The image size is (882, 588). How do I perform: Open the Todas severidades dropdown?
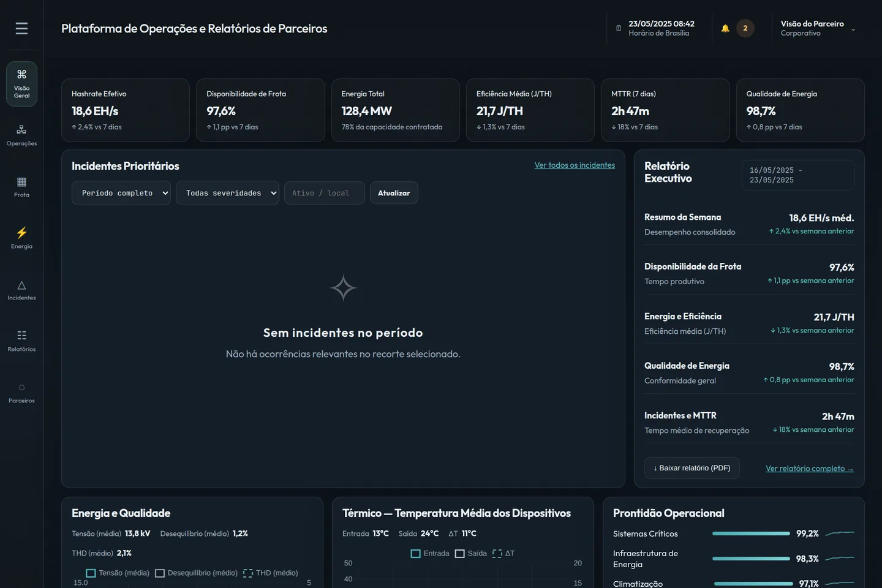(x=227, y=193)
